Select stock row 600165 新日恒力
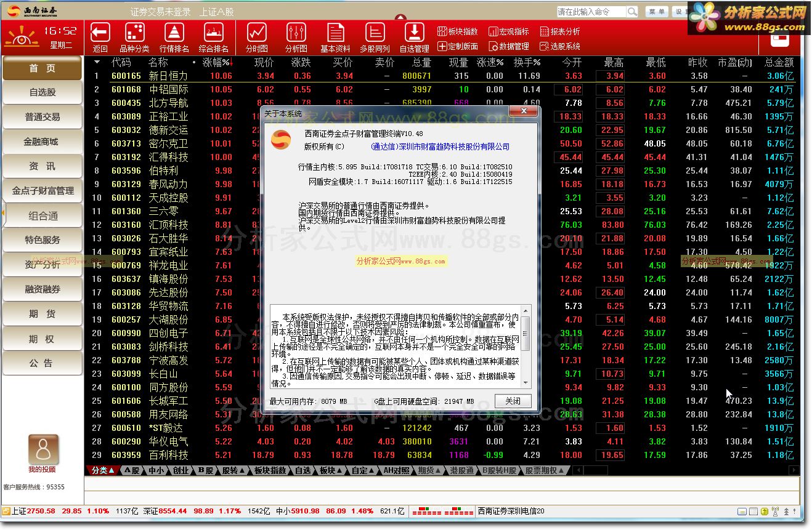Image resolution: width=812 pixels, height=530 pixels. [442, 76]
